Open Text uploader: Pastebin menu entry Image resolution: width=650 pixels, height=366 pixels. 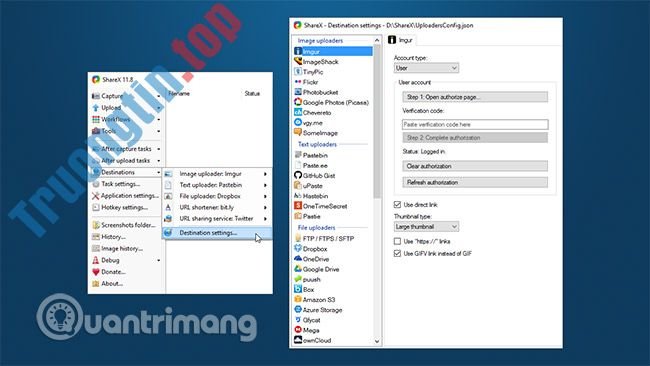click(x=217, y=185)
